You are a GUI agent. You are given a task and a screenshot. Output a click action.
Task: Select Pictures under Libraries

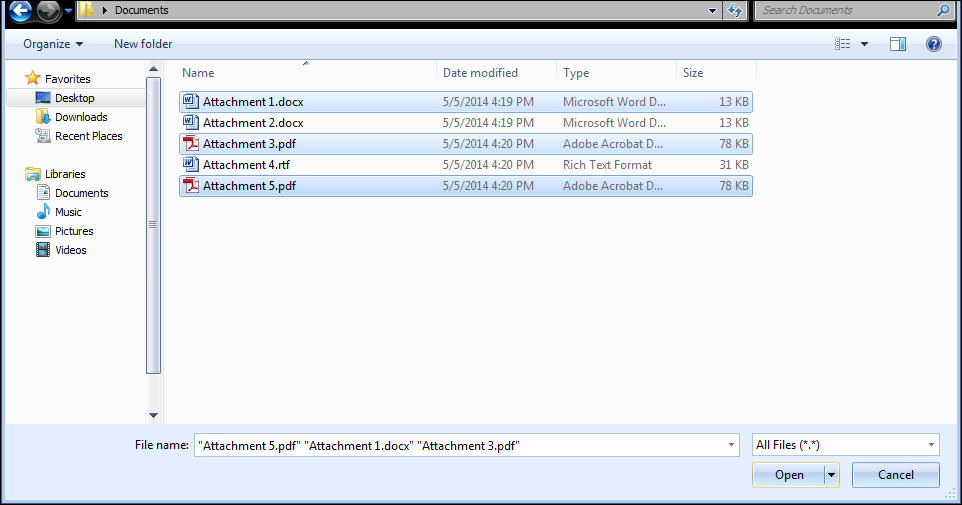[71, 231]
